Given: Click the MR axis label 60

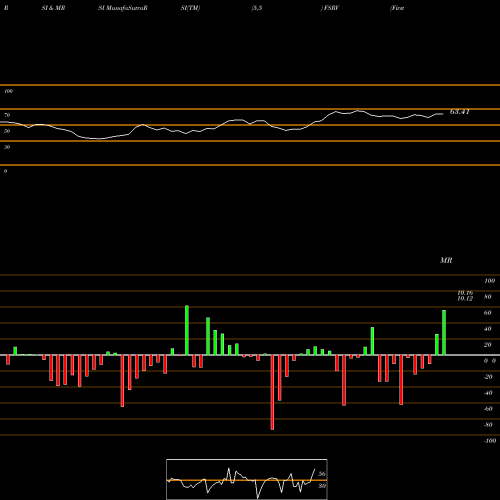Looking at the screenshot, I should coord(488,313).
